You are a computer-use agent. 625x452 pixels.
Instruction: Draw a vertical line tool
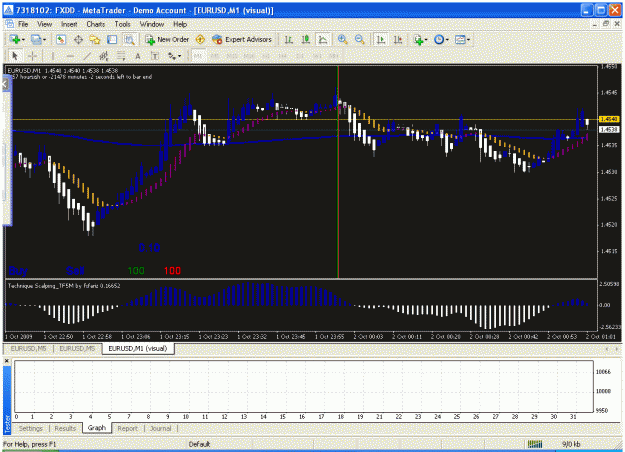[x=52, y=56]
